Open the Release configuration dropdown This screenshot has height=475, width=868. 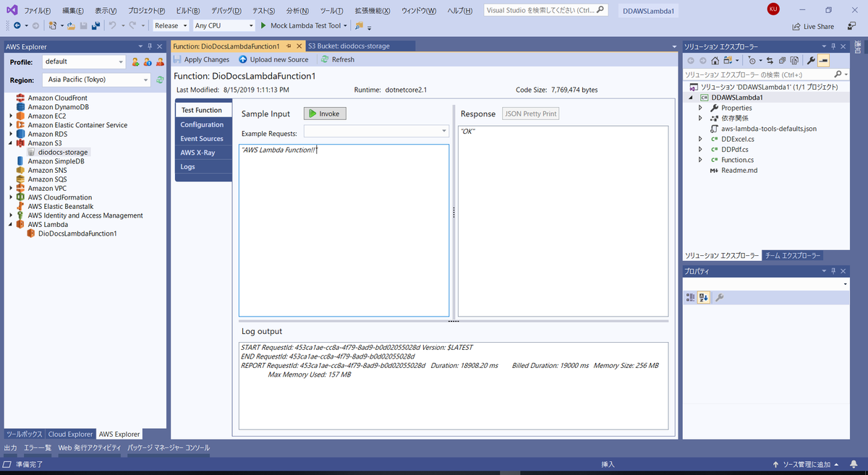pos(185,25)
